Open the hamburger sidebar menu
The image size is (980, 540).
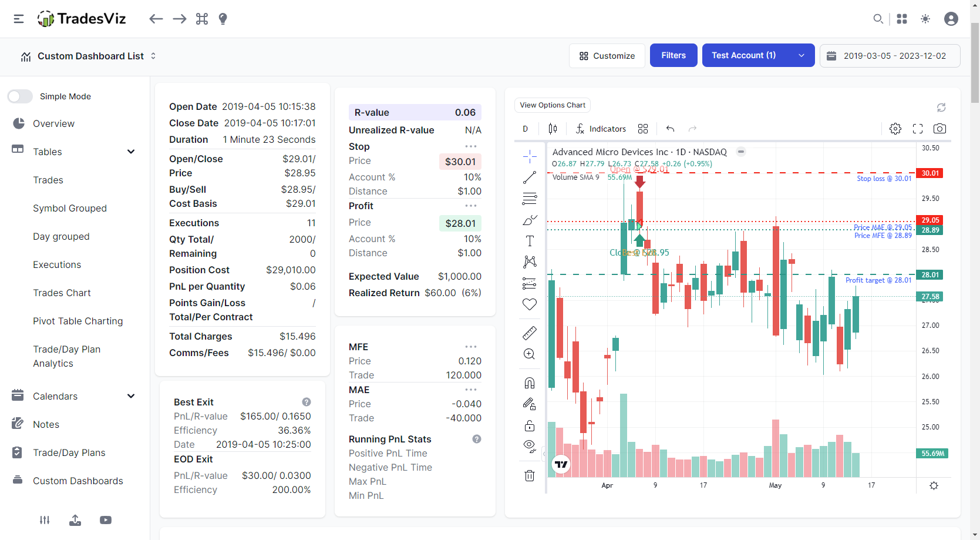(19, 19)
